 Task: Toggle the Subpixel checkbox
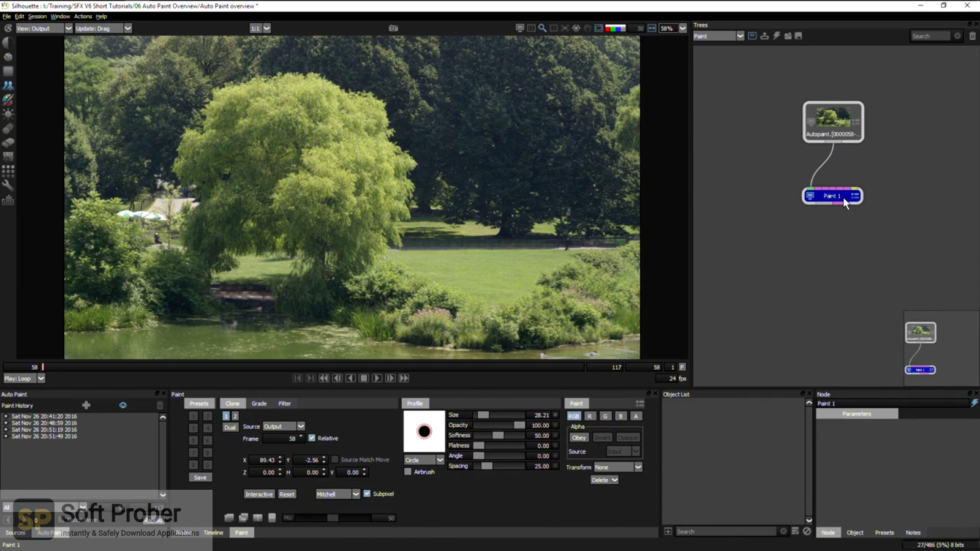pyautogui.click(x=367, y=494)
